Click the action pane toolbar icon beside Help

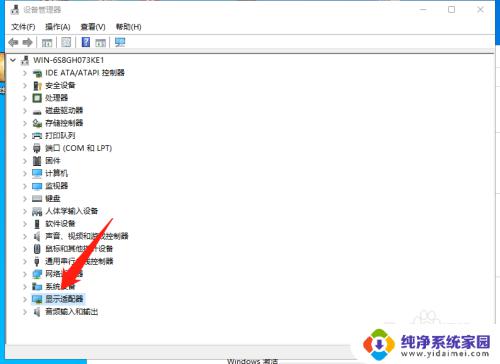pyautogui.click(x=100, y=42)
